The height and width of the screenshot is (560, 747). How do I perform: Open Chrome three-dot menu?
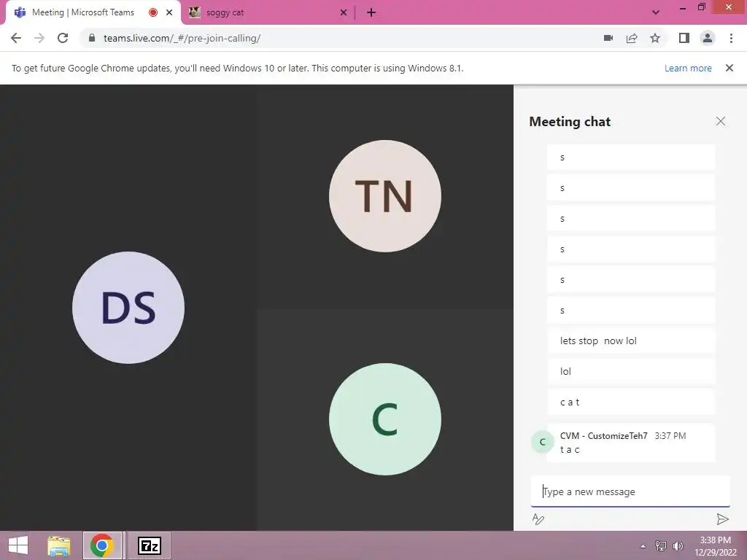coord(731,38)
